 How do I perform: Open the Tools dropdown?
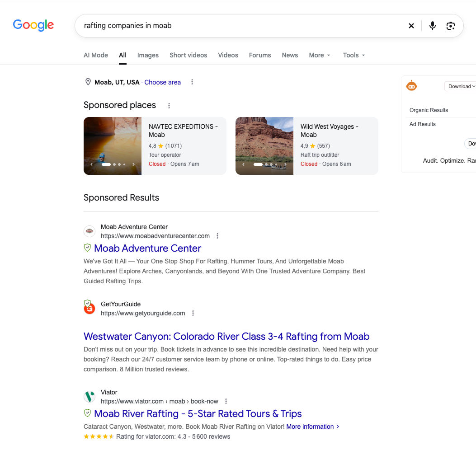point(354,55)
